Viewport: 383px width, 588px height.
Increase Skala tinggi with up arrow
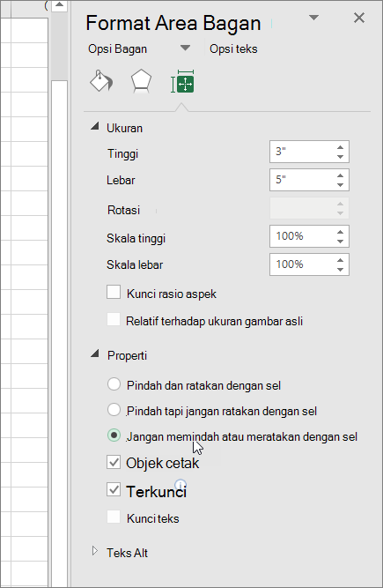pos(340,232)
